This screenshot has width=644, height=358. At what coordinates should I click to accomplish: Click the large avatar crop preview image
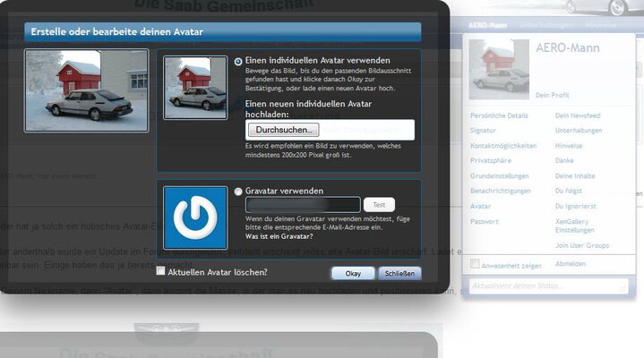click(x=86, y=90)
